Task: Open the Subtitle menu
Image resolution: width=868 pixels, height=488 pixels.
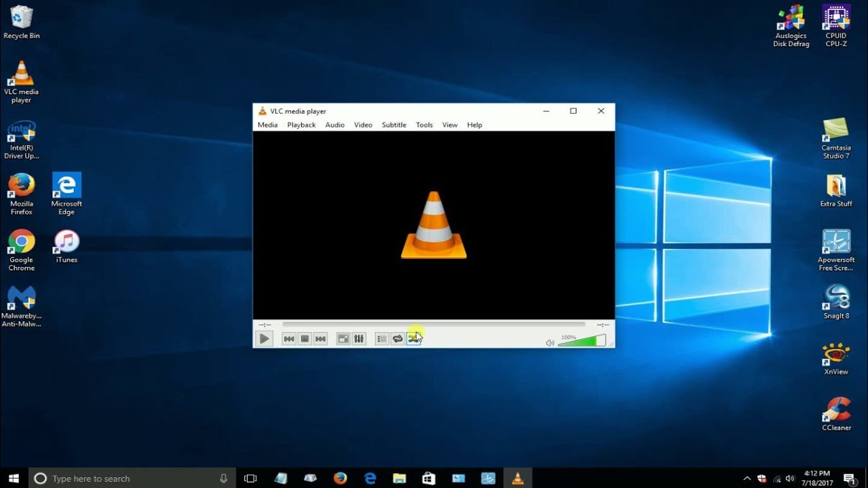Action: pyautogui.click(x=394, y=125)
